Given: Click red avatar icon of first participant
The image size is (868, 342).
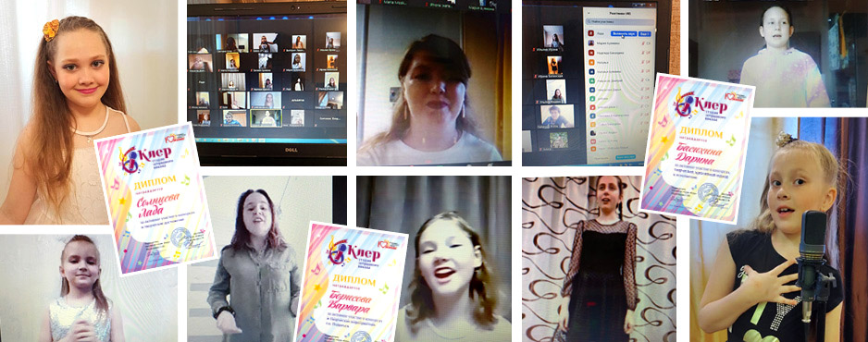Looking at the screenshot, I should 591,33.
